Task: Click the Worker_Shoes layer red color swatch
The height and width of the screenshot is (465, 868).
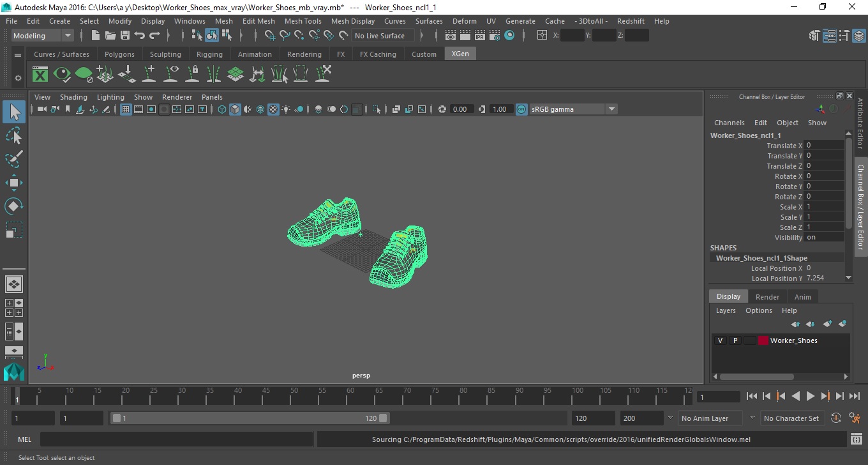Action: coord(763,340)
